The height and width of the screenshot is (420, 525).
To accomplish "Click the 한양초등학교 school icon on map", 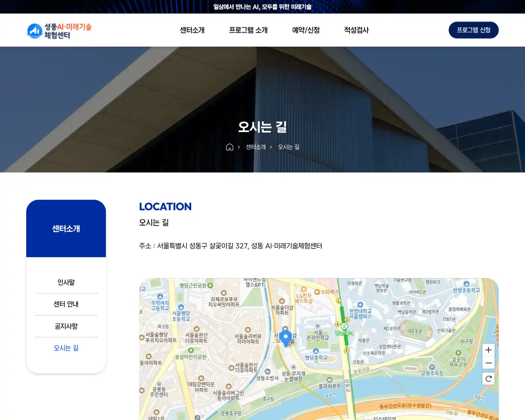I will (466, 284).
